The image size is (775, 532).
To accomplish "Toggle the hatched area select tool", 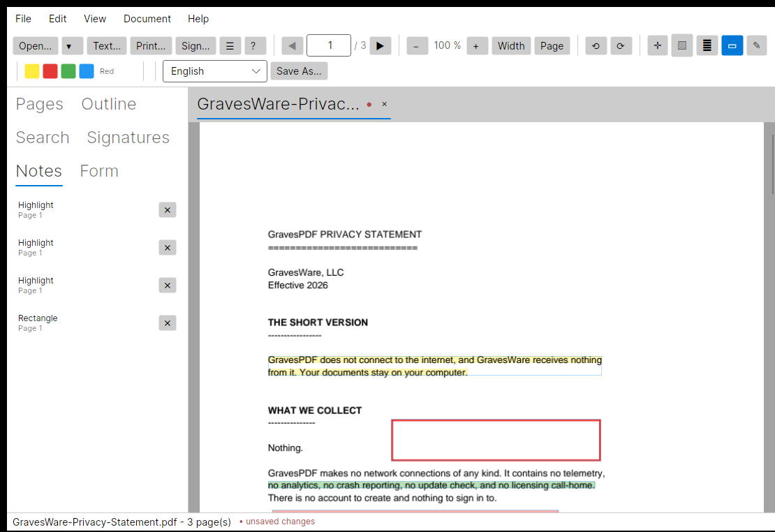I will point(682,46).
